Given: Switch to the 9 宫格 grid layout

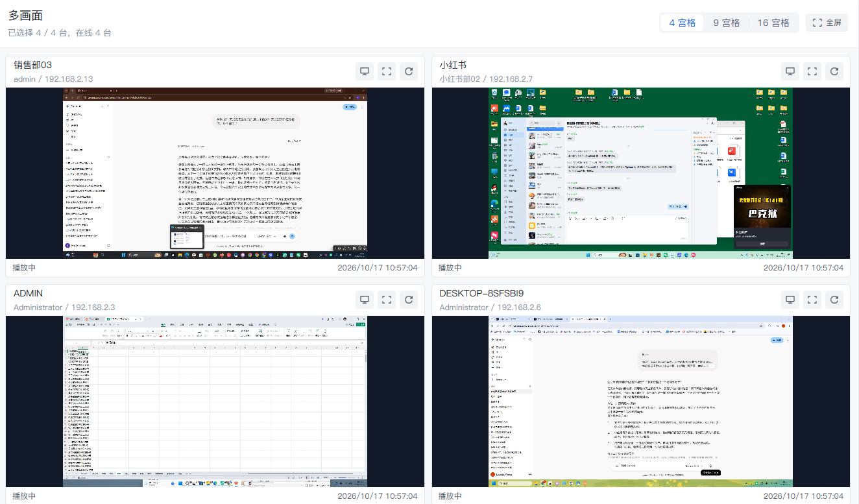Looking at the screenshot, I should [x=727, y=23].
